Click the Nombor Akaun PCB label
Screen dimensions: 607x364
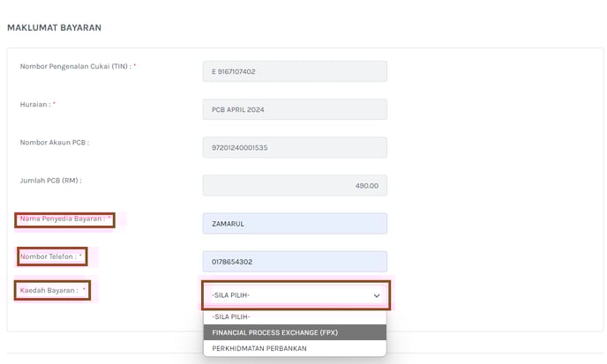click(x=54, y=142)
